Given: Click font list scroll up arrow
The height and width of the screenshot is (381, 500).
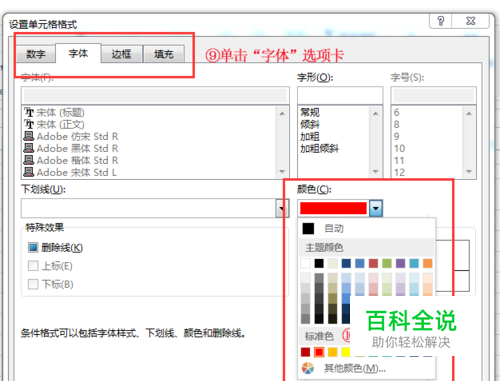Looking at the screenshot, I should point(282,113).
